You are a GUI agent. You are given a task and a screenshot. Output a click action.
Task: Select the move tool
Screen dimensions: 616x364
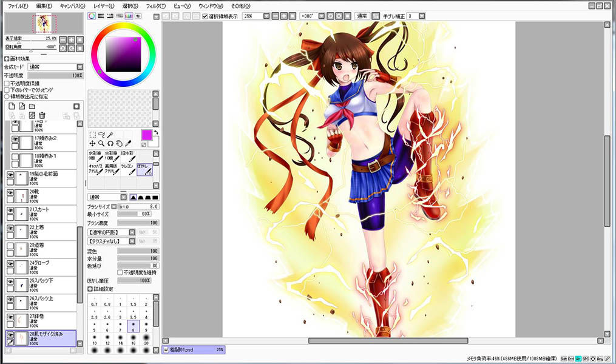tap(92, 143)
